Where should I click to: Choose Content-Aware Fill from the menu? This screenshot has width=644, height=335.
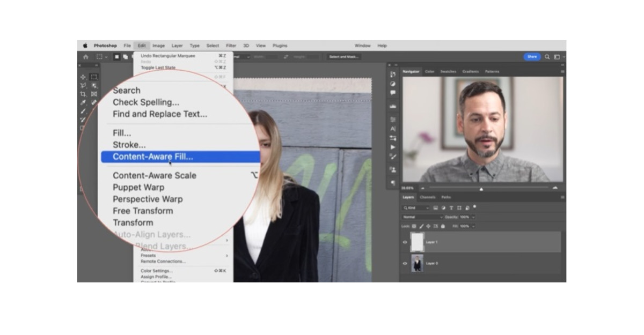(x=180, y=157)
